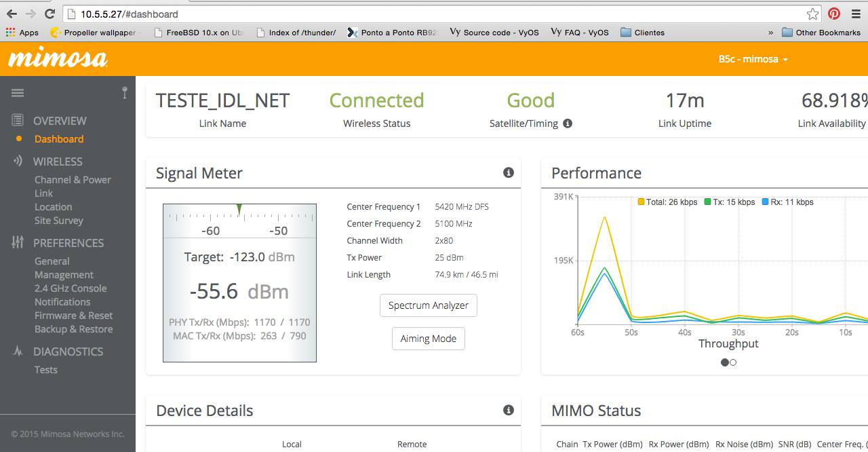Reload the page with refresh icon
The width and height of the screenshot is (868, 452).
pyautogui.click(x=50, y=14)
